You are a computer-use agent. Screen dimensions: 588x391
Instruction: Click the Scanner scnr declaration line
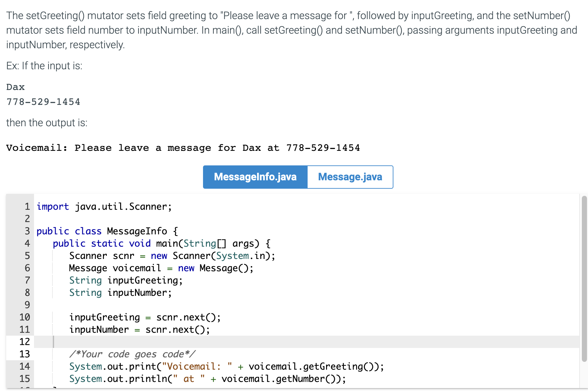click(x=172, y=255)
